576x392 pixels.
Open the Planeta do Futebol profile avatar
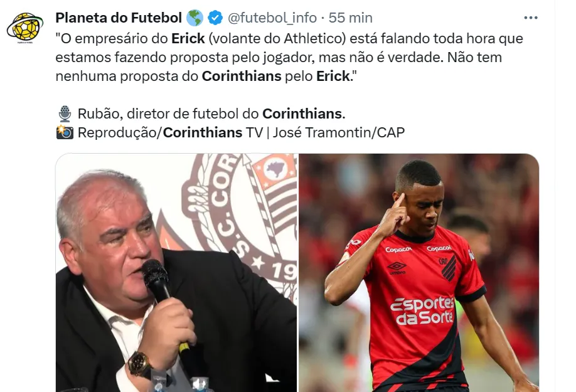point(25,28)
